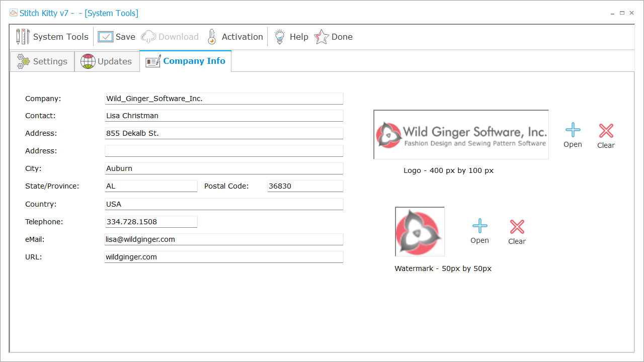
Task: Click the Activation toolbar label
Action: [x=243, y=37]
